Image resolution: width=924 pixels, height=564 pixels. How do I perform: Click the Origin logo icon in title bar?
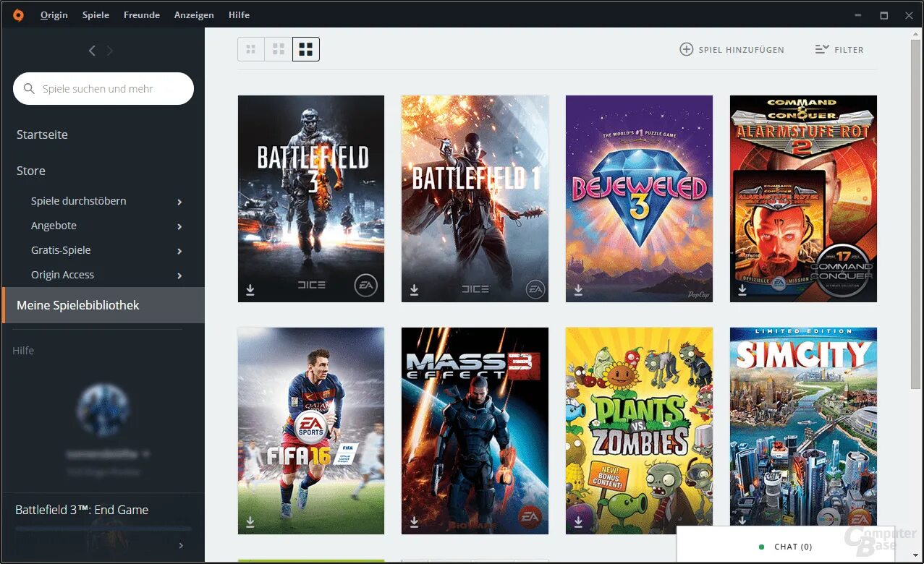[19, 14]
